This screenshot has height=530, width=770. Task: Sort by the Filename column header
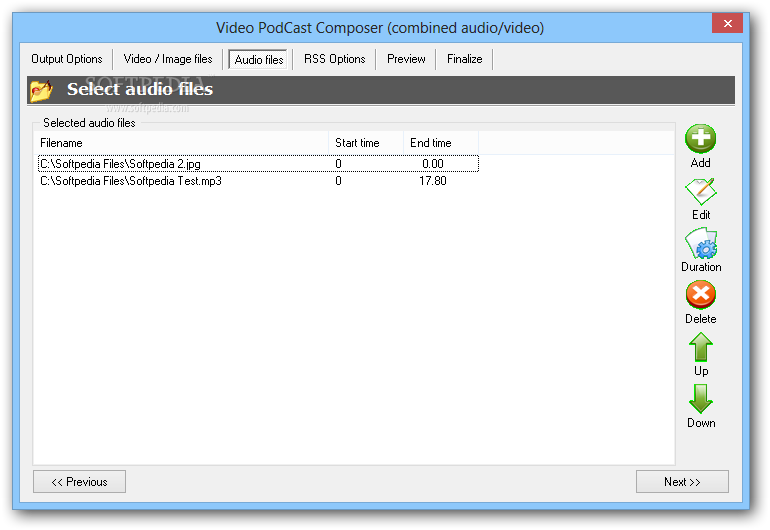click(181, 143)
